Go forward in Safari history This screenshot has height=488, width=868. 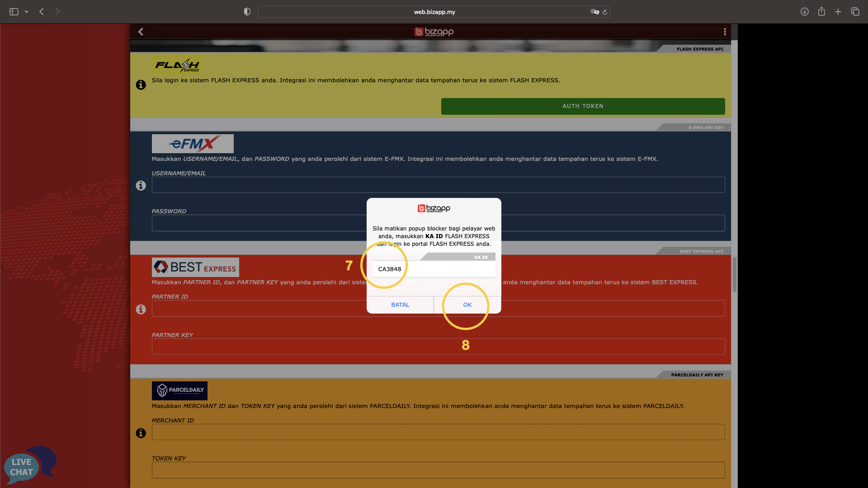coord(57,12)
